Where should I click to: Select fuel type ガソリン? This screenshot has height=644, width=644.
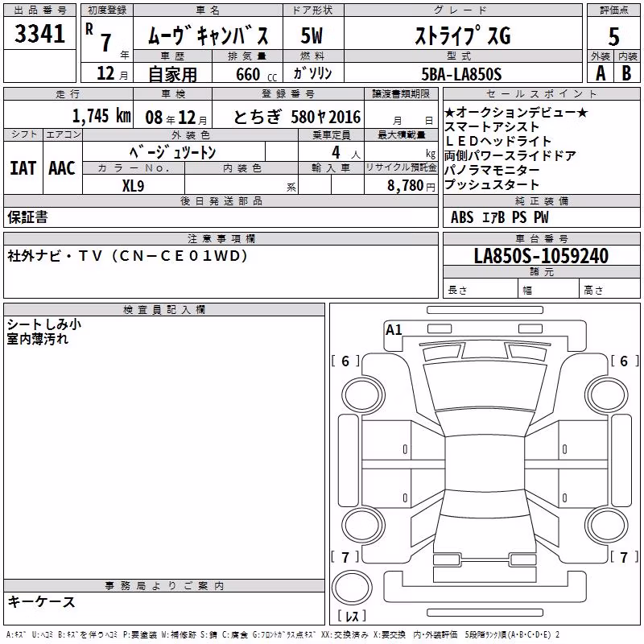[312, 73]
